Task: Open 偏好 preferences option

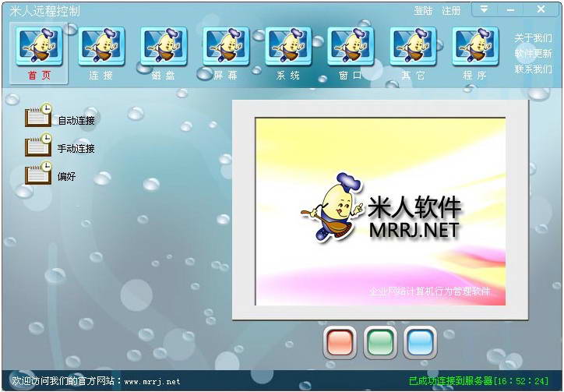Action: tap(66, 176)
